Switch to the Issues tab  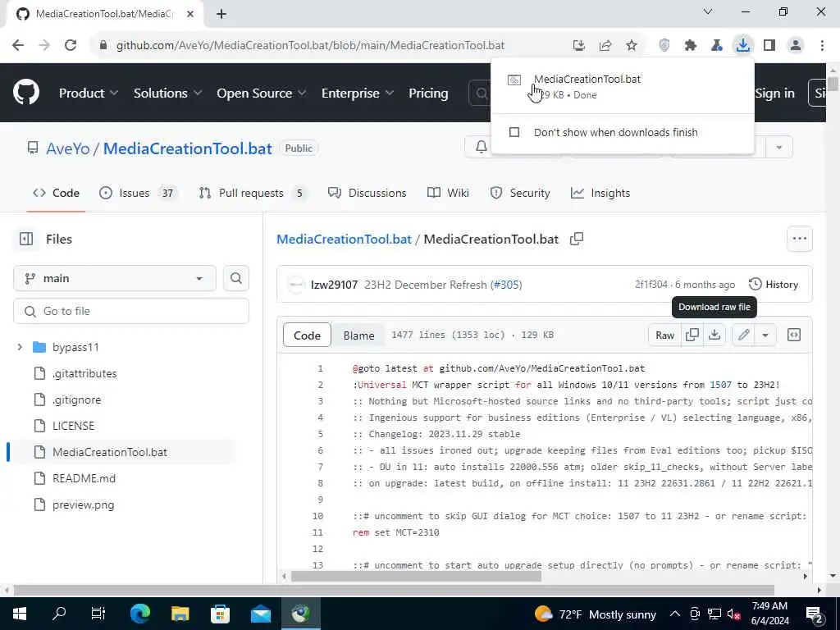(x=139, y=193)
